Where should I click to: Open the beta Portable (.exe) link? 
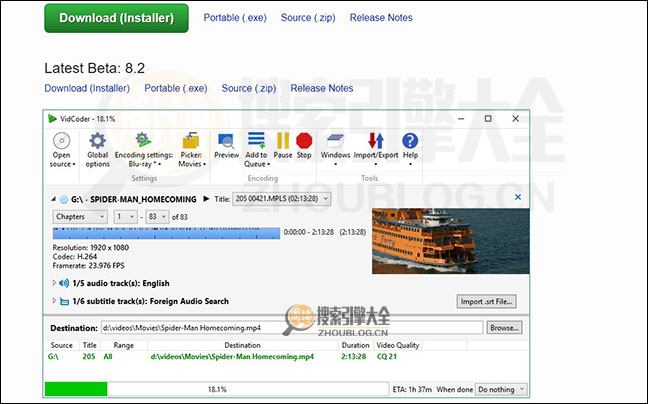tap(176, 88)
